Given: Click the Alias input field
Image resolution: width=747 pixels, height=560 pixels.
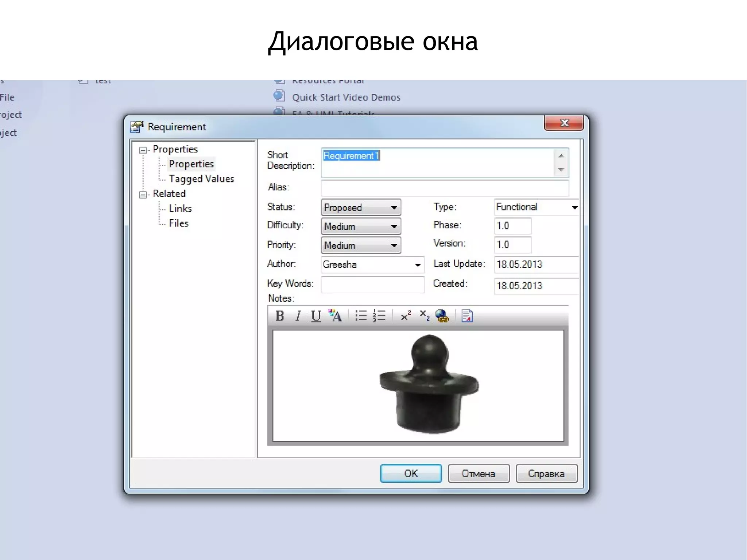Looking at the screenshot, I should pyautogui.click(x=445, y=188).
